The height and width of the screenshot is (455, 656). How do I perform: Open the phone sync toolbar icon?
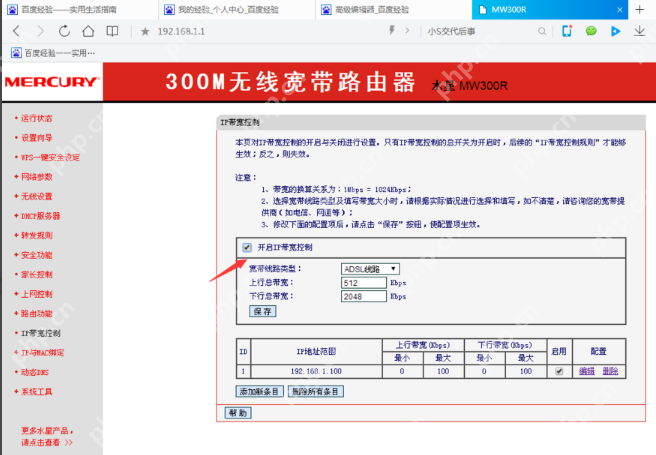567,31
